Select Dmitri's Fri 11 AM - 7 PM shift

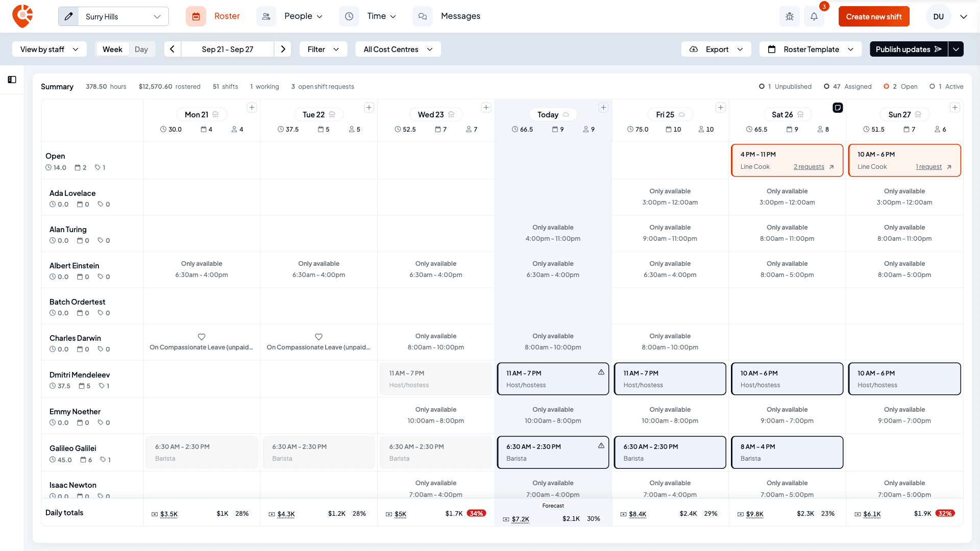pyautogui.click(x=670, y=379)
